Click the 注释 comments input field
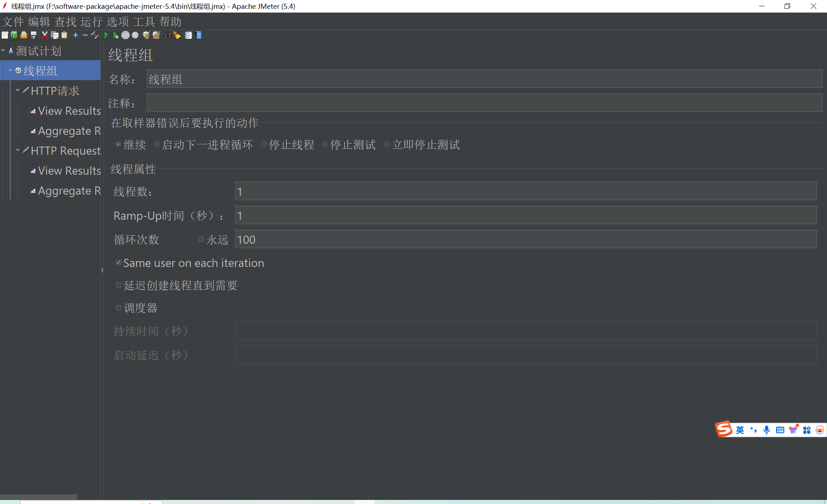This screenshot has height=504, width=827. (x=484, y=103)
